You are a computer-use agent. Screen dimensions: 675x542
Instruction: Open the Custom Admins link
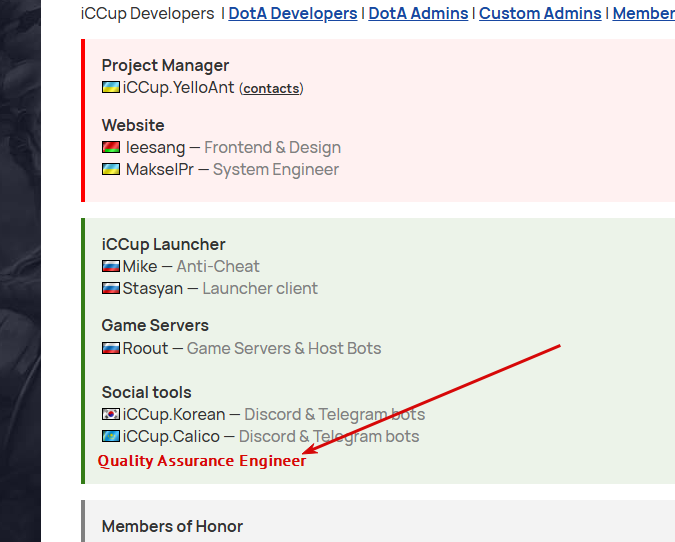coord(540,14)
